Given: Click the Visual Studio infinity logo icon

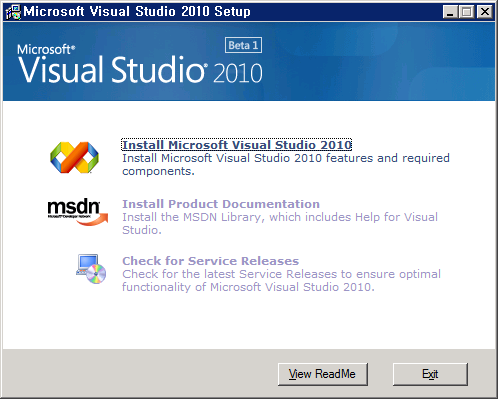Looking at the screenshot, I should 74,157.
